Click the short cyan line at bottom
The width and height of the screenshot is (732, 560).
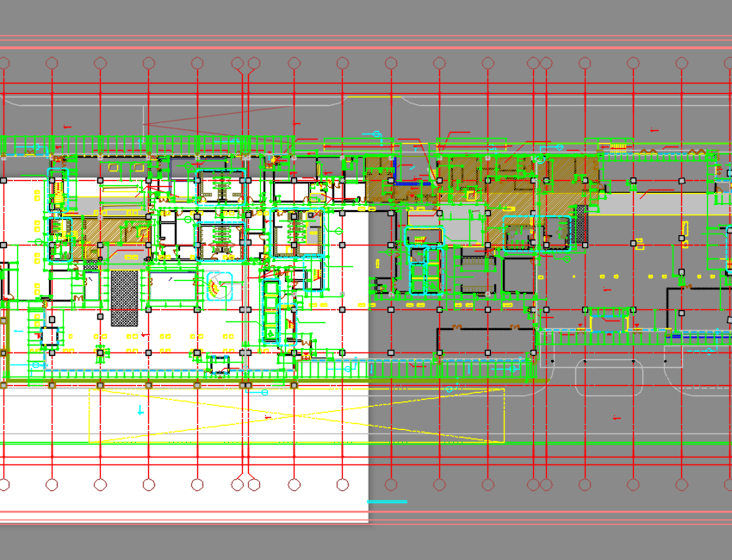pos(387,501)
